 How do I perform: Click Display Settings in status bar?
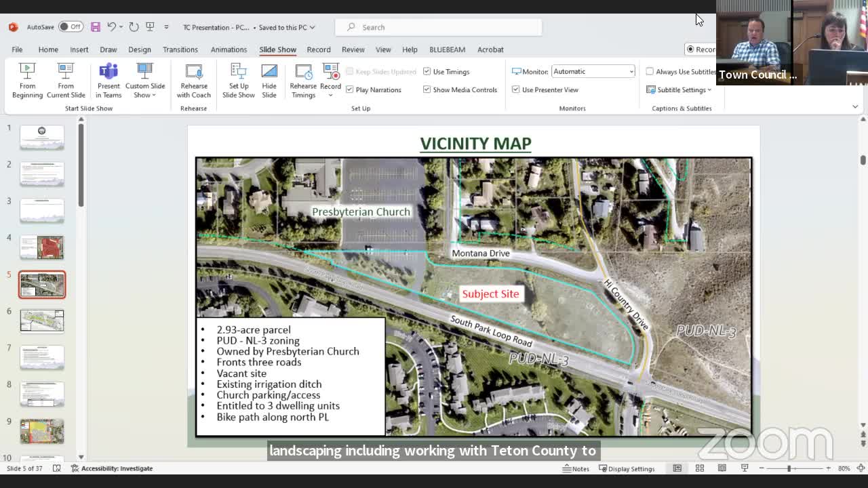point(626,468)
